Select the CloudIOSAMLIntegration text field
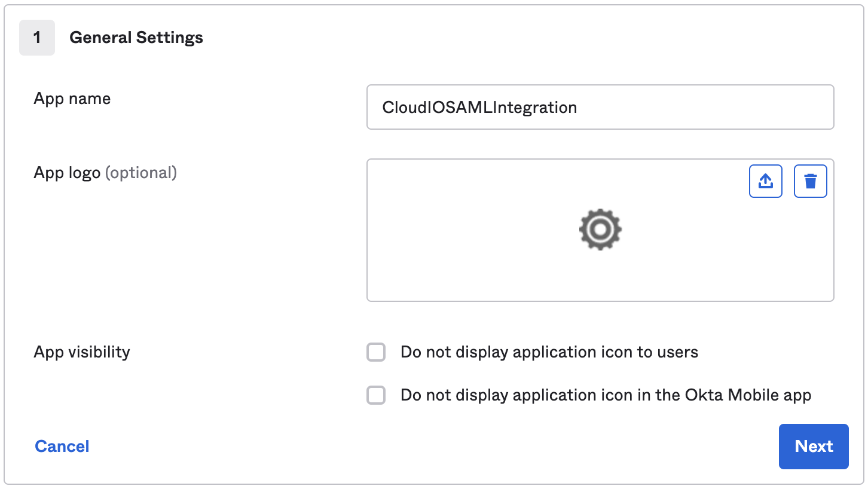The image size is (868, 489). 600,107
